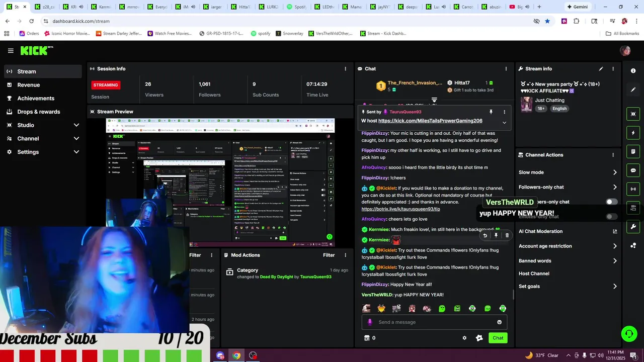Open Stream info three-dot menu
The image size is (644, 362).
pos(613,69)
